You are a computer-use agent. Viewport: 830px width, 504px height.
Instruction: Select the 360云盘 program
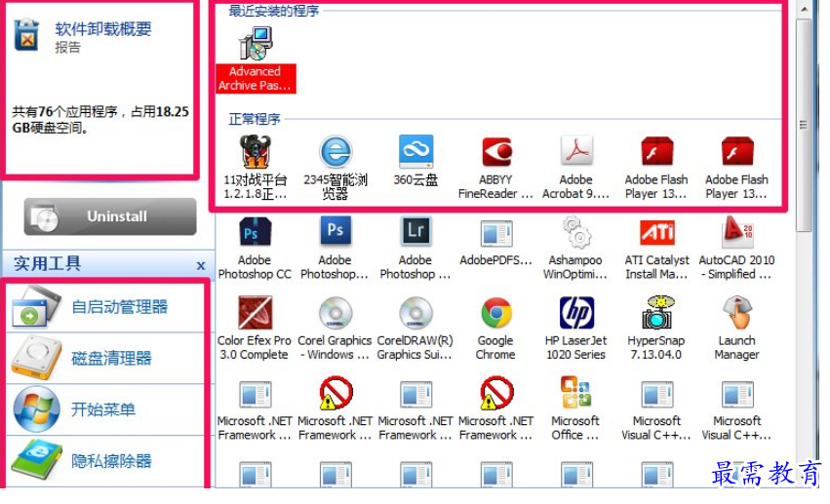pyautogui.click(x=415, y=161)
